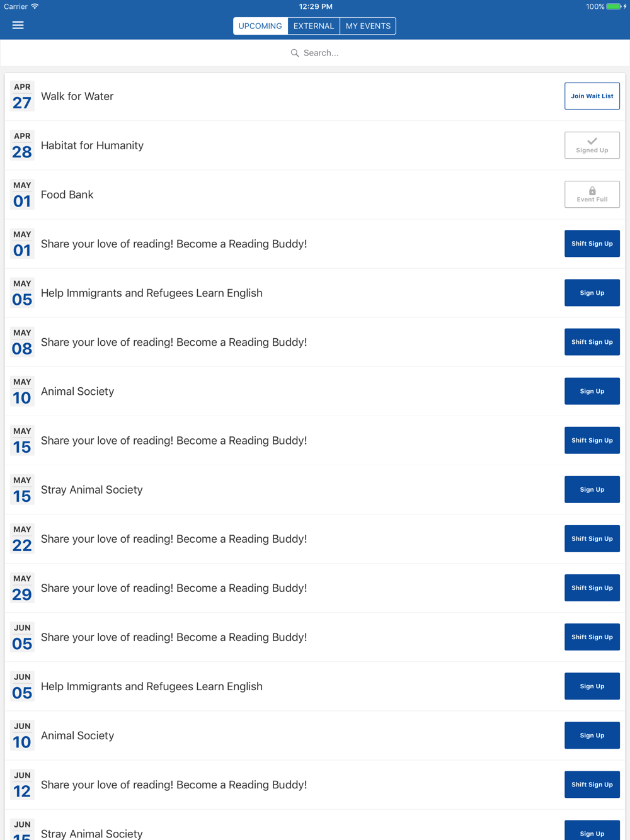This screenshot has width=630, height=840.
Task: Open the Habitat for Humanity event
Action: coord(93,145)
